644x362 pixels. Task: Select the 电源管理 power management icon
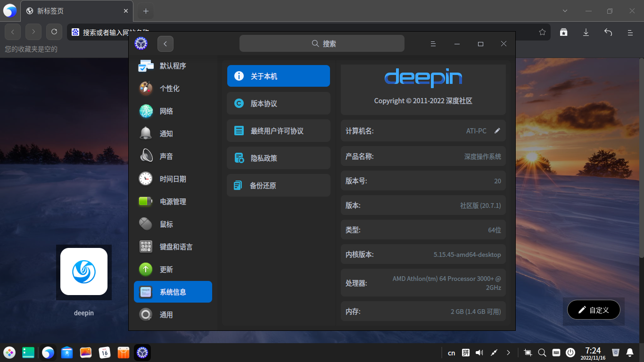pyautogui.click(x=146, y=201)
